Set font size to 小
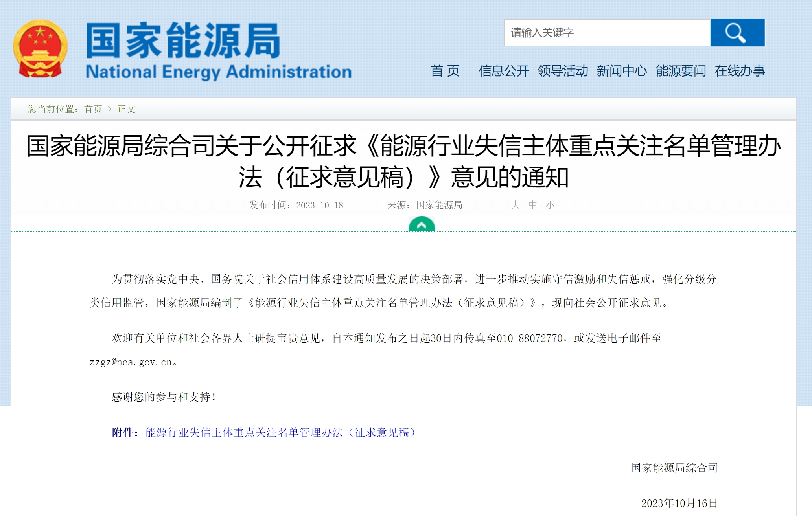 (550, 205)
